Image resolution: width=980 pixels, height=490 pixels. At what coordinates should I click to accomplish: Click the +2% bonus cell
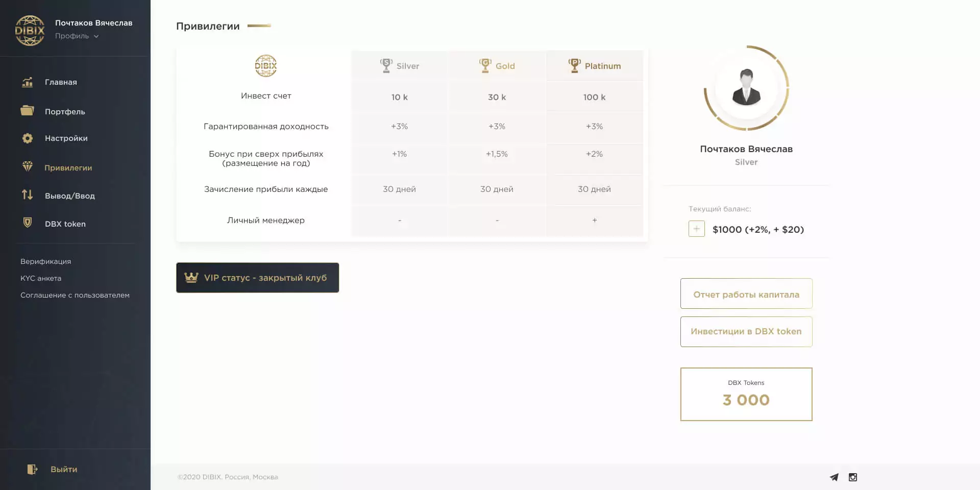(595, 158)
